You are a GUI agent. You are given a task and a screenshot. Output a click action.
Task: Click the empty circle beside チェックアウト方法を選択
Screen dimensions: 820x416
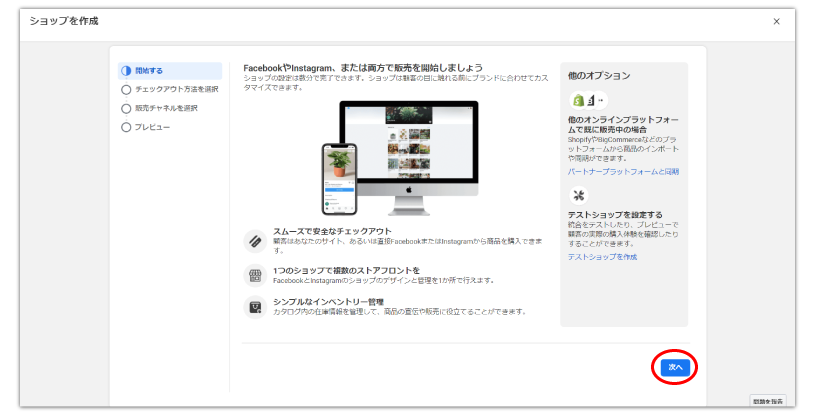(x=126, y=89)
